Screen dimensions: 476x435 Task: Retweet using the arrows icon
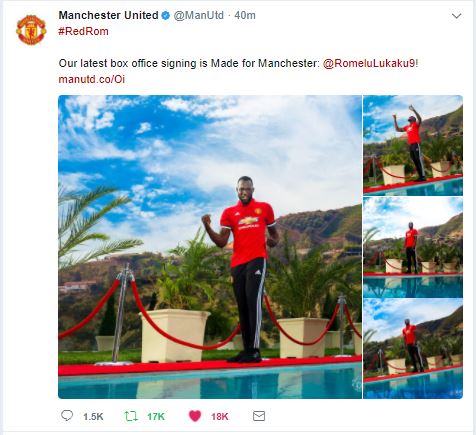131,416
